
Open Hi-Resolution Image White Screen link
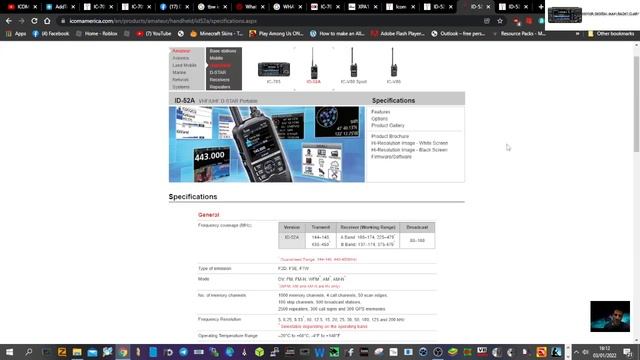[x=409, y=143]
